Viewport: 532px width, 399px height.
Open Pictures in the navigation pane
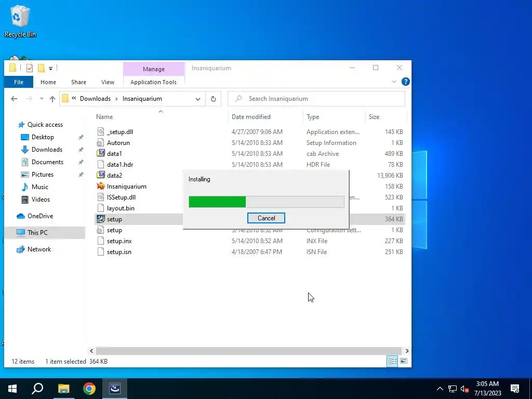tap(42, 175)
